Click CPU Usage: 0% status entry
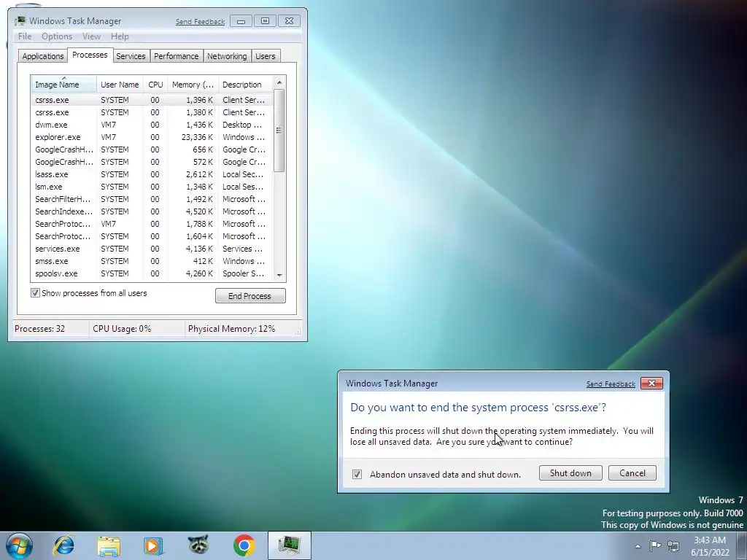 (x=122, y=329)
